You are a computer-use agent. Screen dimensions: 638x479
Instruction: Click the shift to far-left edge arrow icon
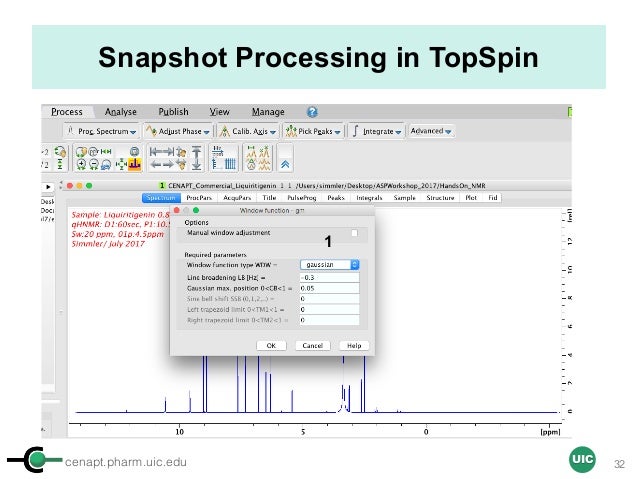click(155, 152)
